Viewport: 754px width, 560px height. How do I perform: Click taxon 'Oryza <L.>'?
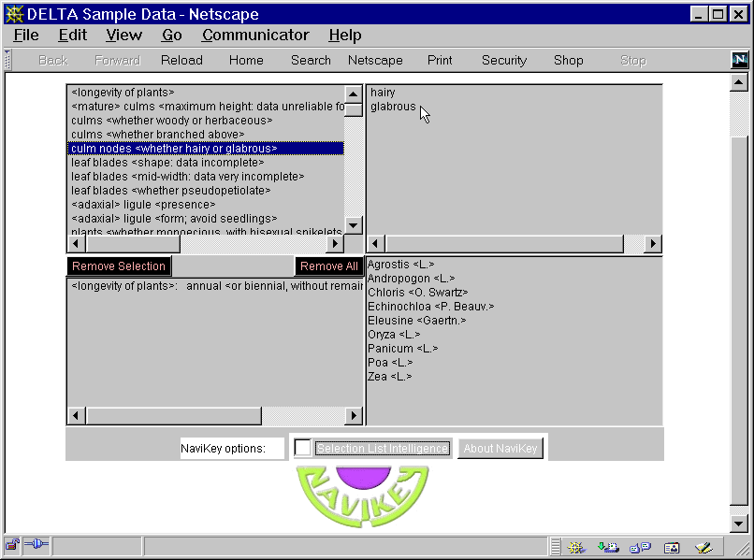(394, 334)
